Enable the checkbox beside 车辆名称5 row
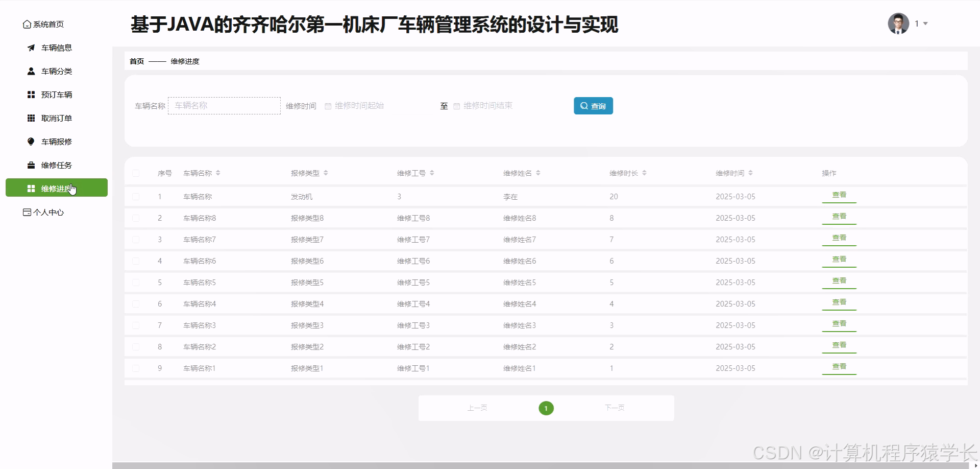980x469 pixels. 136,282
